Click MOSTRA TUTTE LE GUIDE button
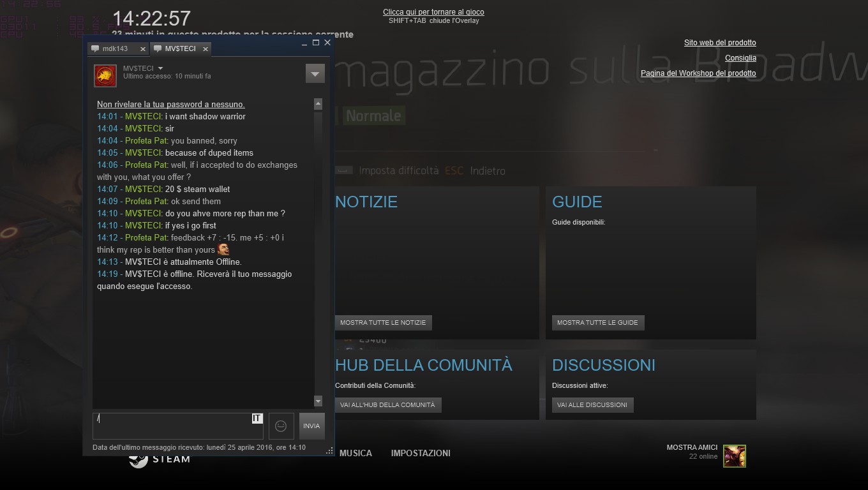Screen dimensions: 868x490 point(597,323)
